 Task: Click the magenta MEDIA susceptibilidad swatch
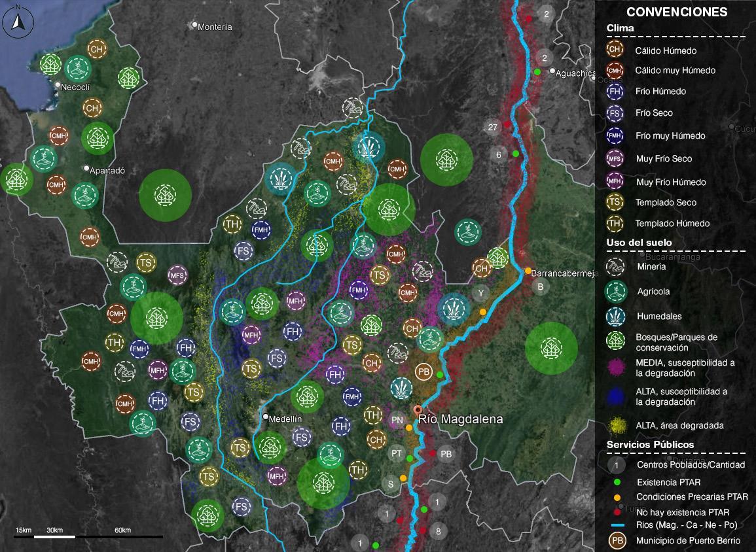(x=616, y=368)
